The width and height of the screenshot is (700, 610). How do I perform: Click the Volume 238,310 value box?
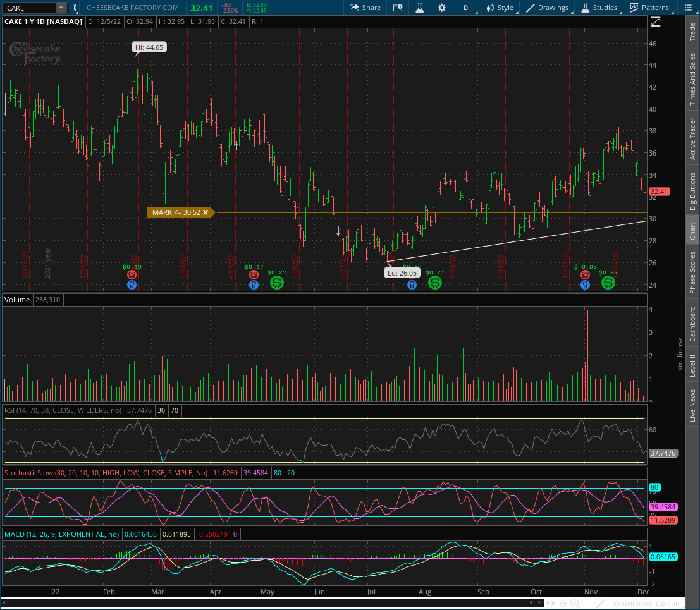pos(48,300)
